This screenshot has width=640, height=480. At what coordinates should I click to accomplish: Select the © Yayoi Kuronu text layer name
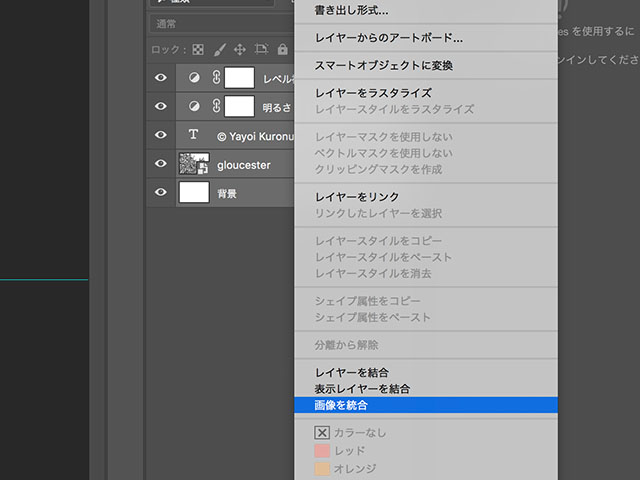tap(255, 136)
